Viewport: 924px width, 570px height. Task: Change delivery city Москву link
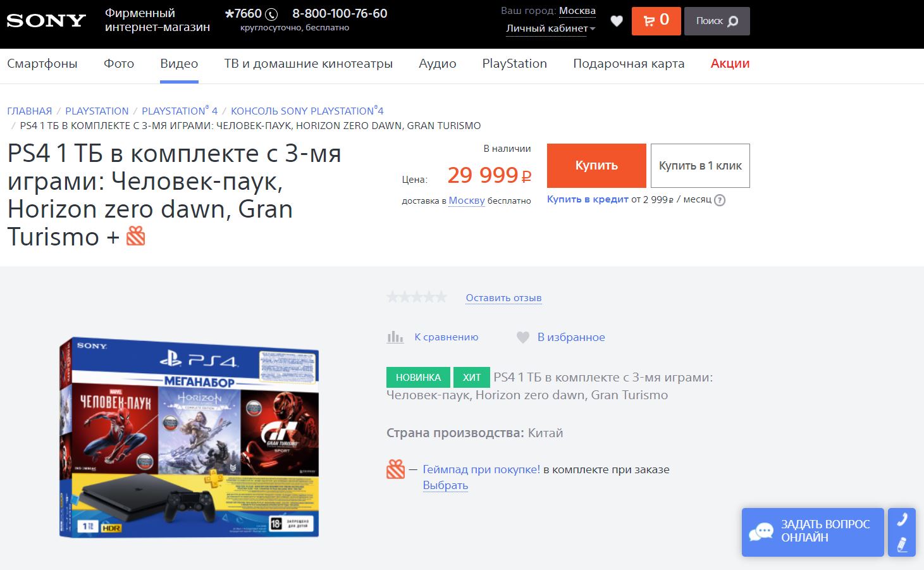click(x=467, y=201)
